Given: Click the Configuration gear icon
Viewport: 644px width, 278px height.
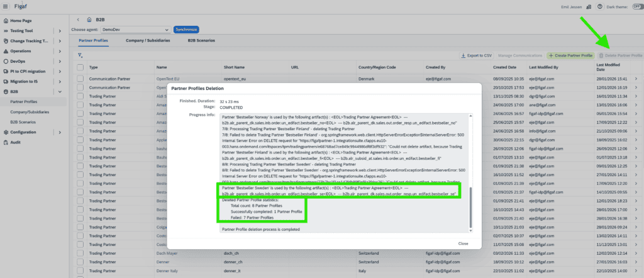Looking at the screenshot, I should click(x=6, y=132).
